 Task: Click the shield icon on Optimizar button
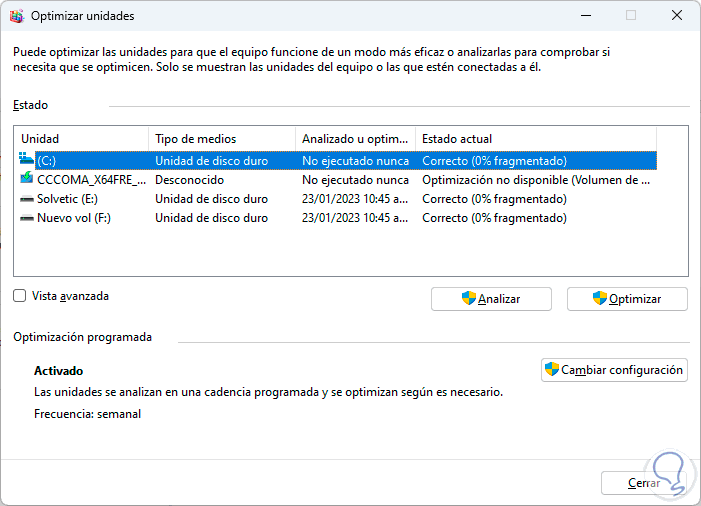click(x=599, y=298)
